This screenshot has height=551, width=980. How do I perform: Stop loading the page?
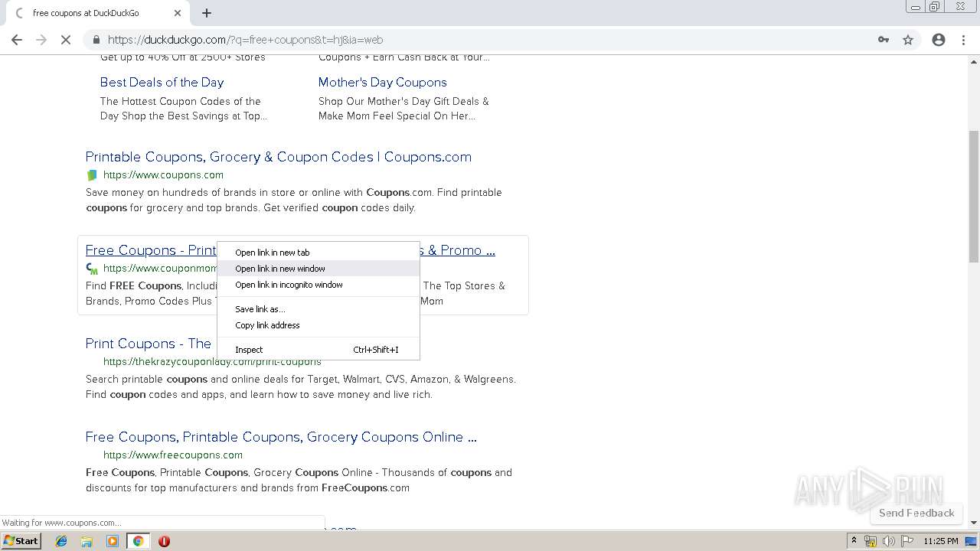pos(66,40)
